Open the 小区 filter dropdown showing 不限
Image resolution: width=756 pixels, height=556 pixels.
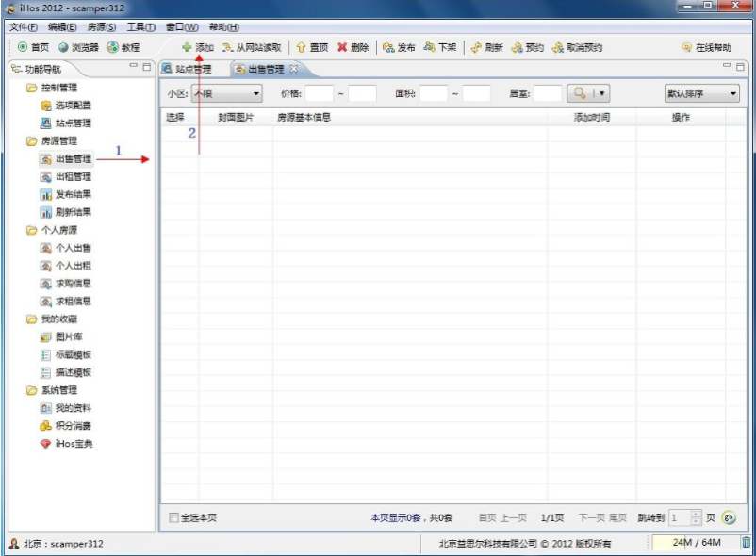(x=228, y=92)
